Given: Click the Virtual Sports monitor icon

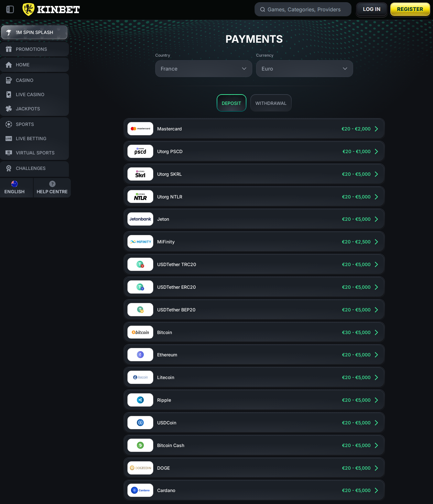Looking at the screenshot, I should [x=9, y=153].
